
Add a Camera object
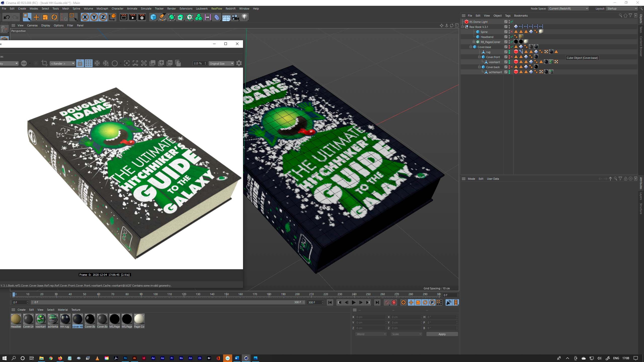pos(235,17)
